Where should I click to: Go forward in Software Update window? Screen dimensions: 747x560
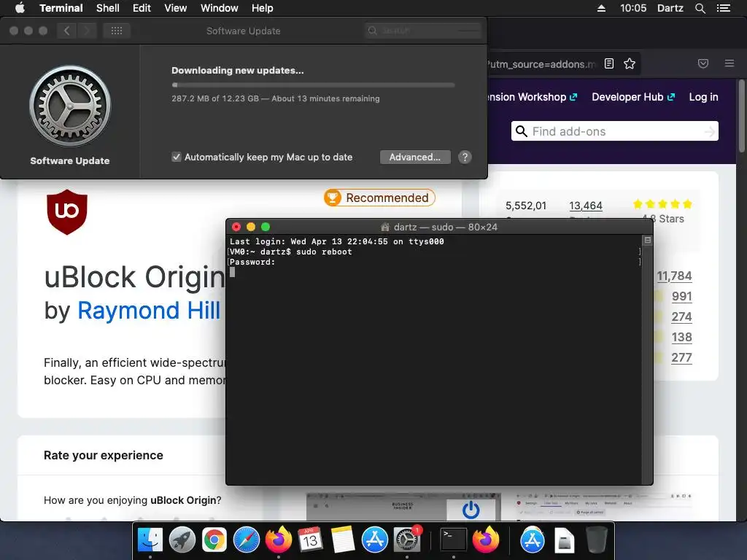coord(87,31)
